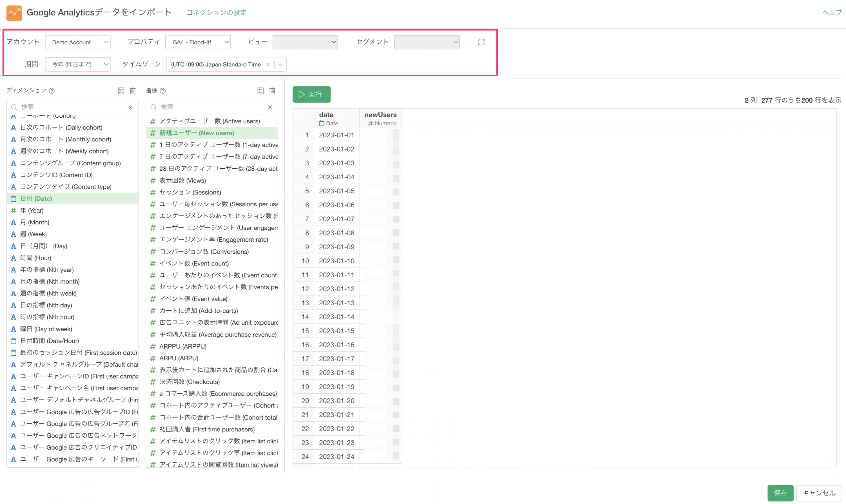Click the 2023-01-24 date cell
846x504 pixels.
[x=337, y=457]
